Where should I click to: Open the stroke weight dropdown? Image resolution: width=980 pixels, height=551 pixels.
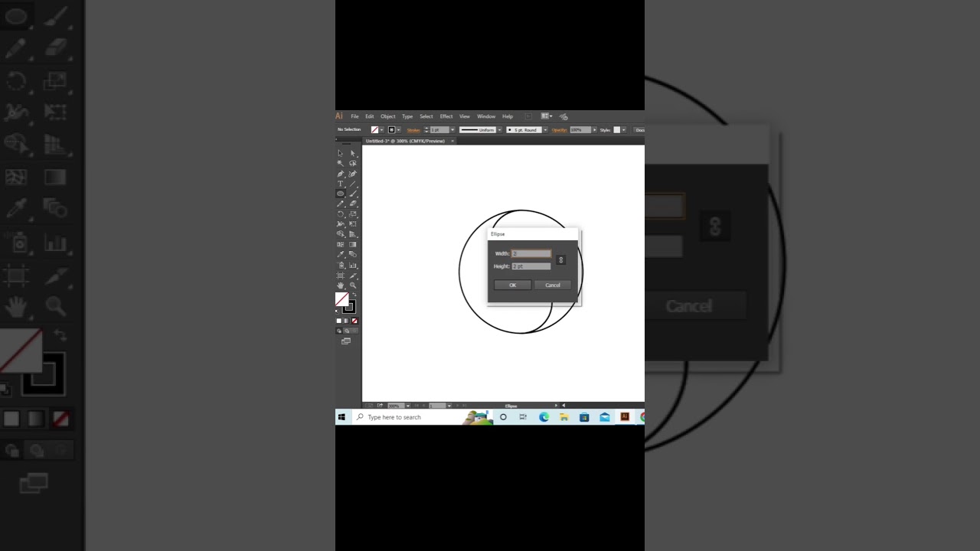point(452,130)
